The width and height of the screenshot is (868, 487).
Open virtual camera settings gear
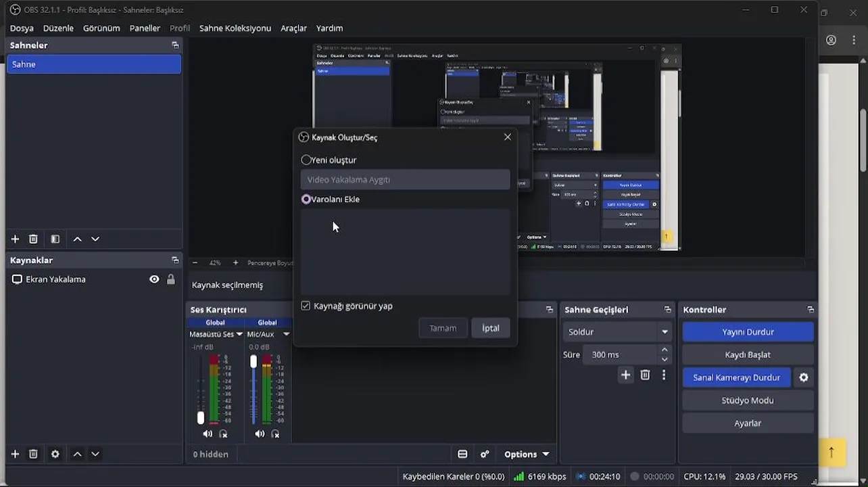coord(804,377)
